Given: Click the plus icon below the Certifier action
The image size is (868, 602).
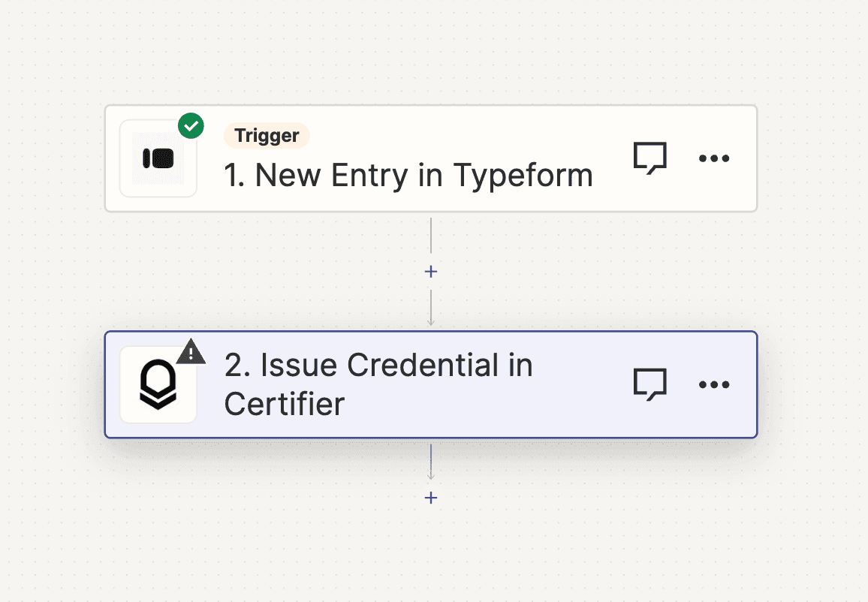Looking at the screenshot, I should coord(431,497).
